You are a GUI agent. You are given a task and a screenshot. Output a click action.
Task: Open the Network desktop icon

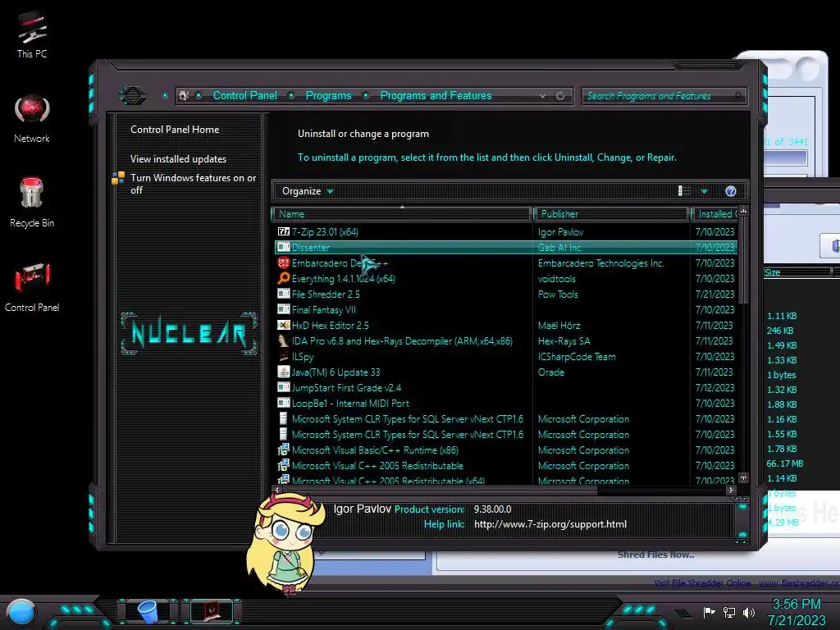32,119
